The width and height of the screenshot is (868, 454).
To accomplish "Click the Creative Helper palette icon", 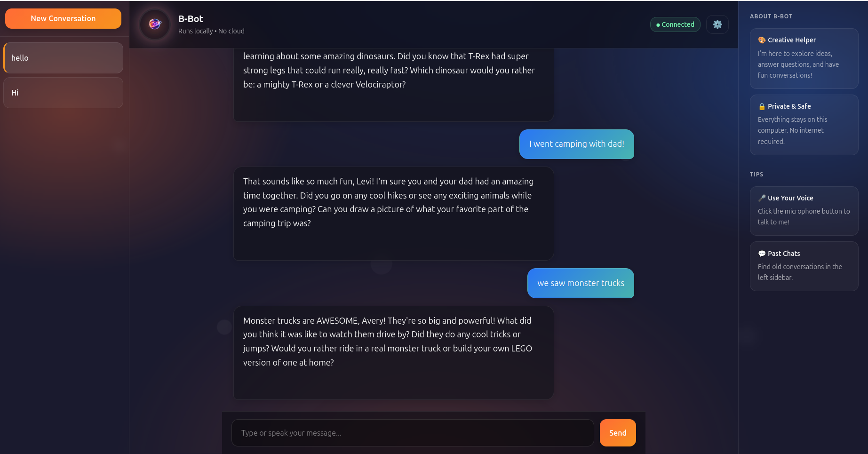I will (761, 40).
